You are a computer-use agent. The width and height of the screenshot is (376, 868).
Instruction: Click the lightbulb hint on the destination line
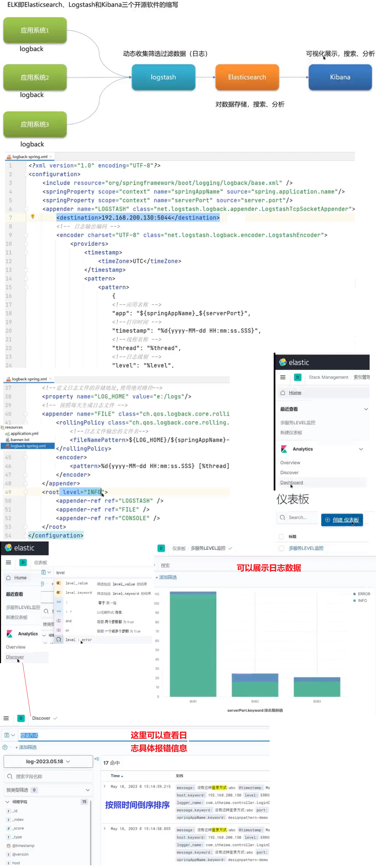33,216
